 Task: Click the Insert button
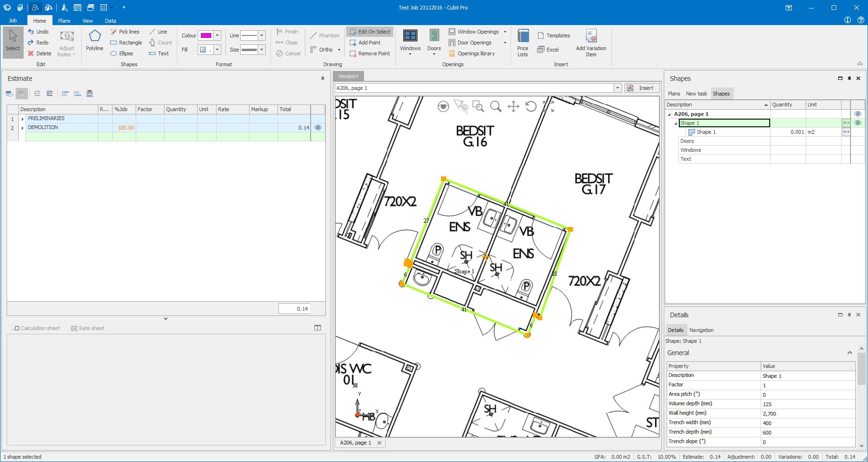point(642,88)
